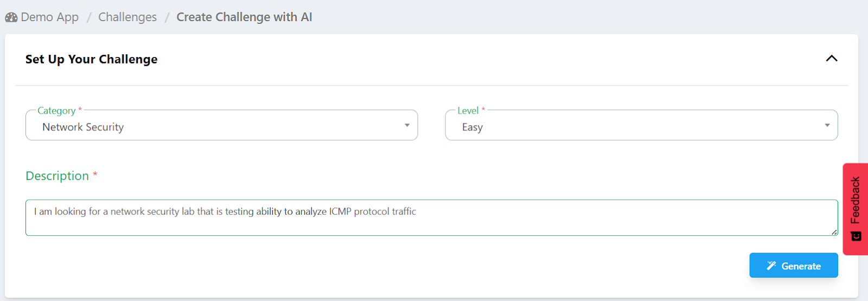Viewport: 868px width, 301px height.
Task: Focus the Description text area
Action: 431,224
